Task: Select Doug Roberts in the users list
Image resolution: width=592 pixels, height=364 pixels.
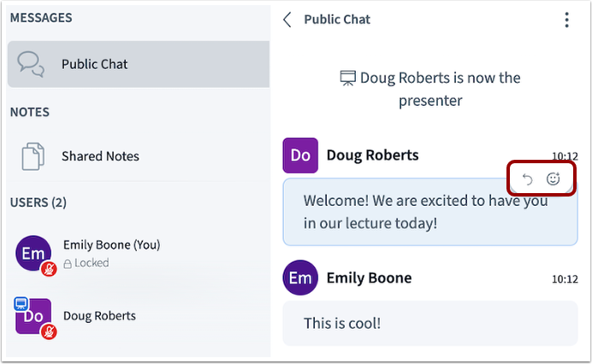Action: 139,316
